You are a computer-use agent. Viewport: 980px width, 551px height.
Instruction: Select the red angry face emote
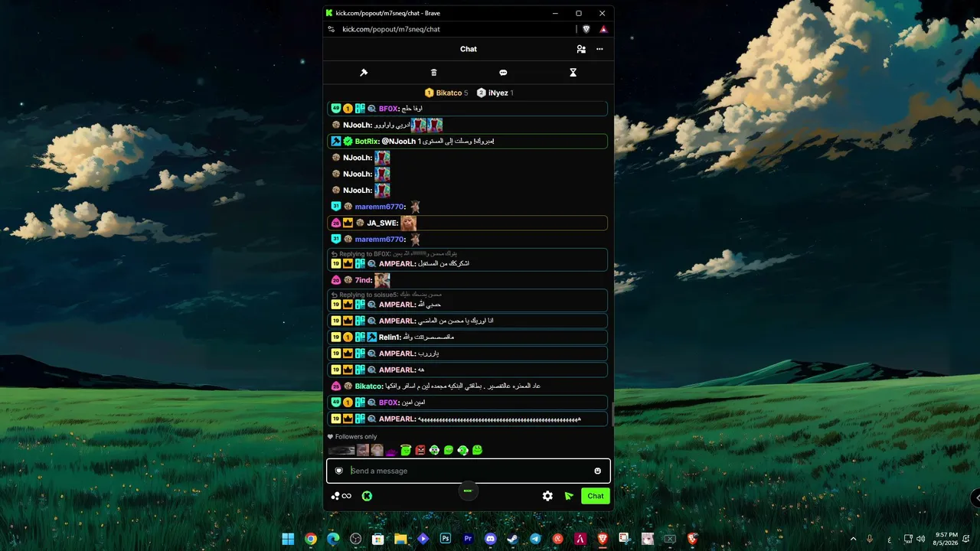coord(420,450)
